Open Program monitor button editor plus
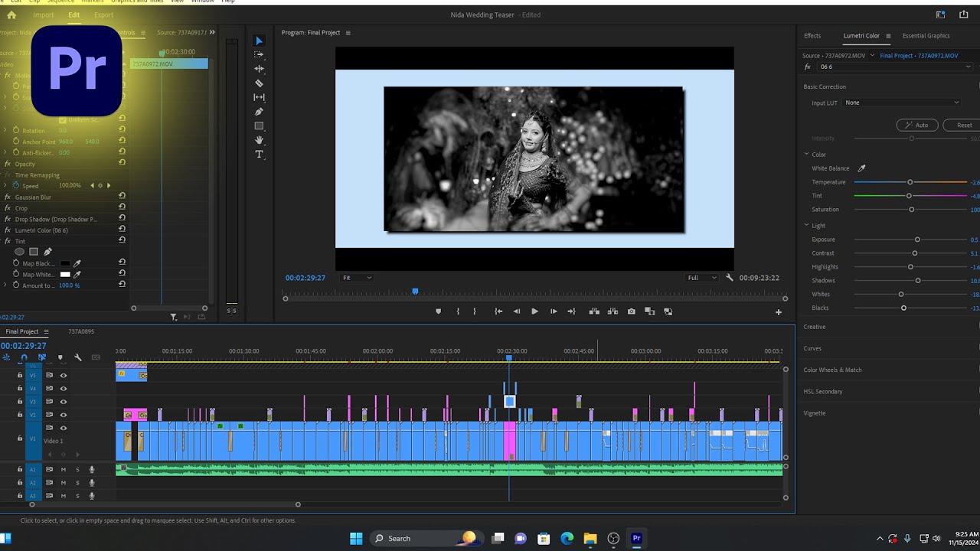980x551 pixels. 779,311
